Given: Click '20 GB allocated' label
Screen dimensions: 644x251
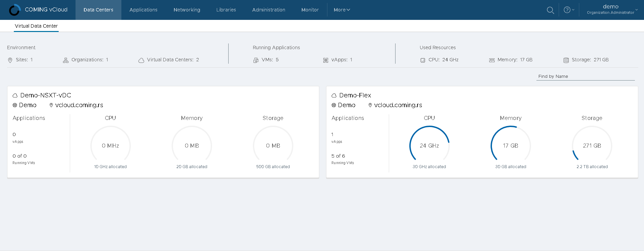Looking at the screenshot, I should [x=192, y=167].
